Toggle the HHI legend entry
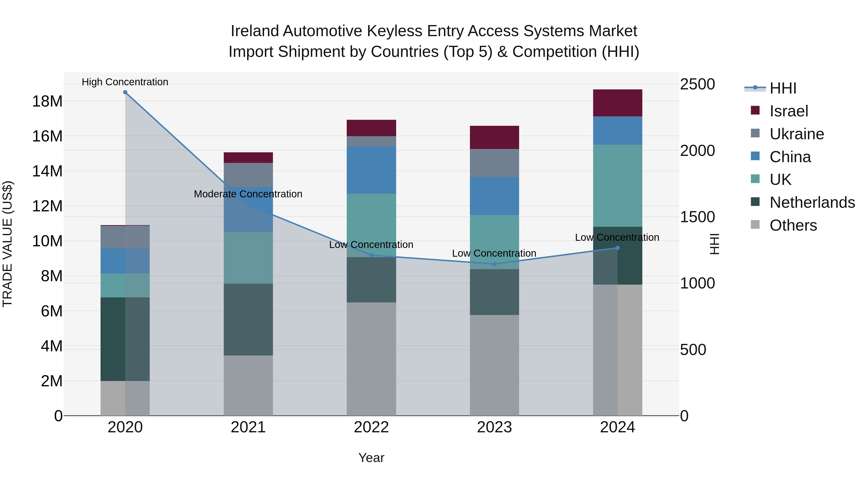Viewport: 868px width, 488px height. (x=771, y=88)
